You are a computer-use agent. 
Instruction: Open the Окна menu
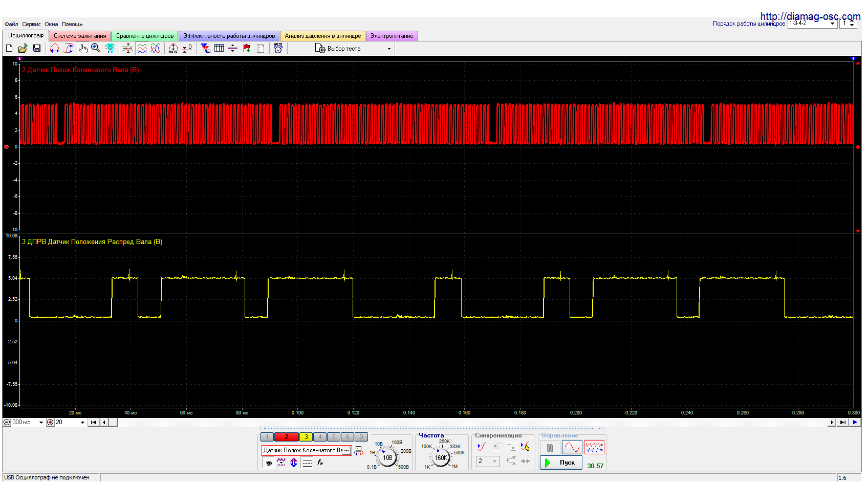point(51,24)
